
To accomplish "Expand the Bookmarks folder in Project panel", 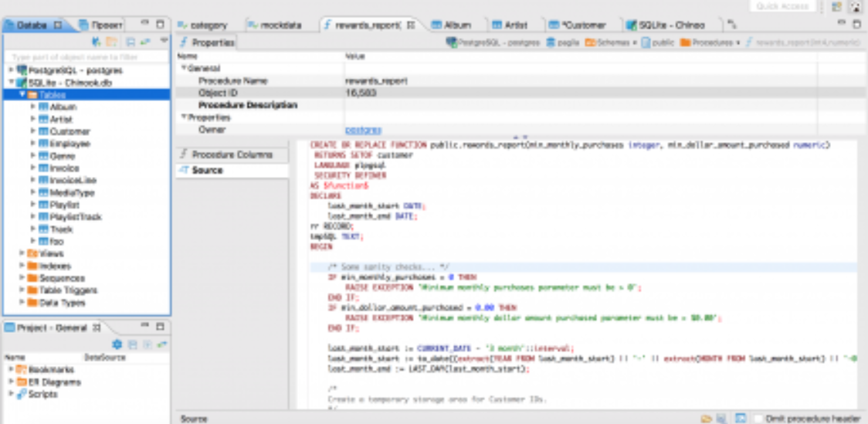I will click(11, 369).
